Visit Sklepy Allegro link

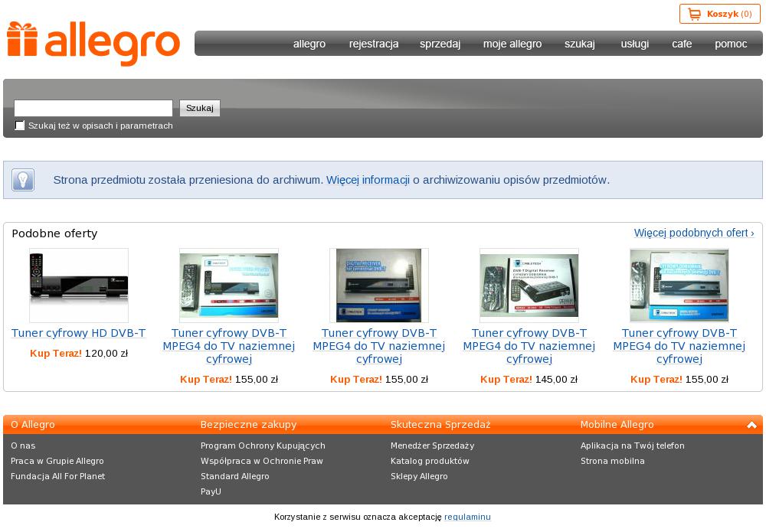click(x=419, y=476)
